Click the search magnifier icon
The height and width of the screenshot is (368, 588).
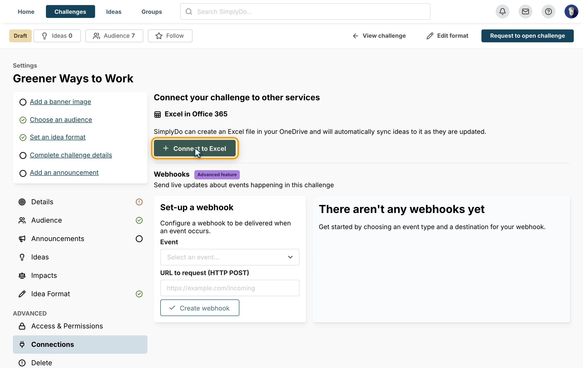[189, 11]
